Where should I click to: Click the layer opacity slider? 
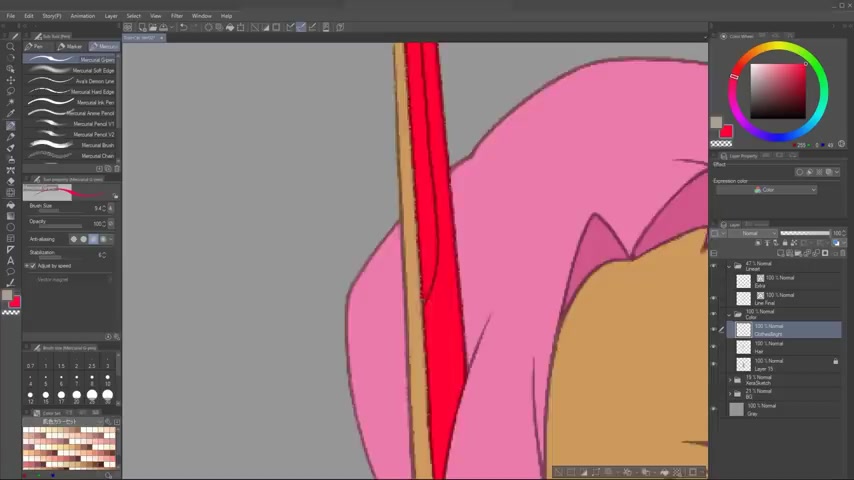tap(805, 233)
